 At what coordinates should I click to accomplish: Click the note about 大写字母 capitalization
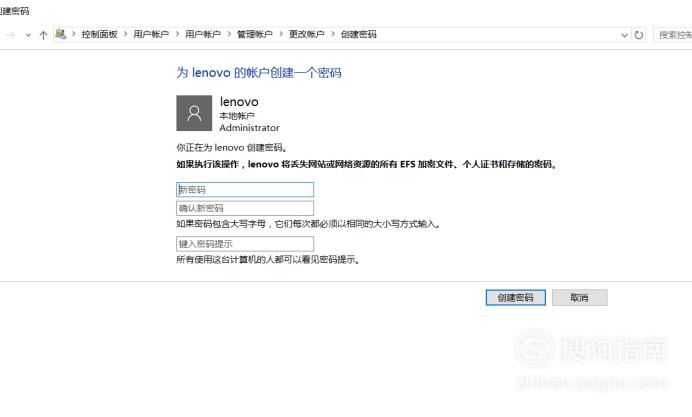(308, 224)
